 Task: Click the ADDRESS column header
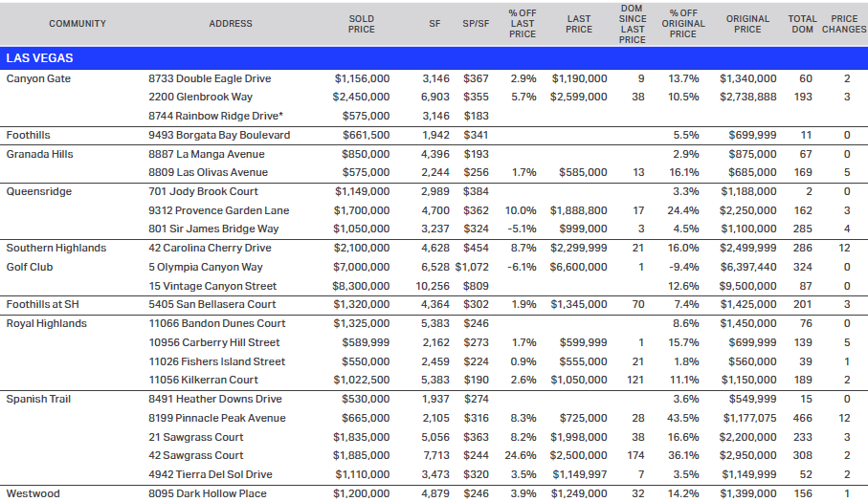click(231, 24)
